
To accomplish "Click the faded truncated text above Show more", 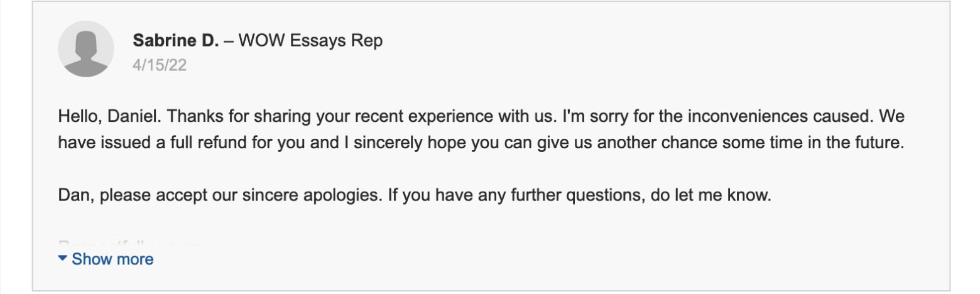I will coord(129,243).
